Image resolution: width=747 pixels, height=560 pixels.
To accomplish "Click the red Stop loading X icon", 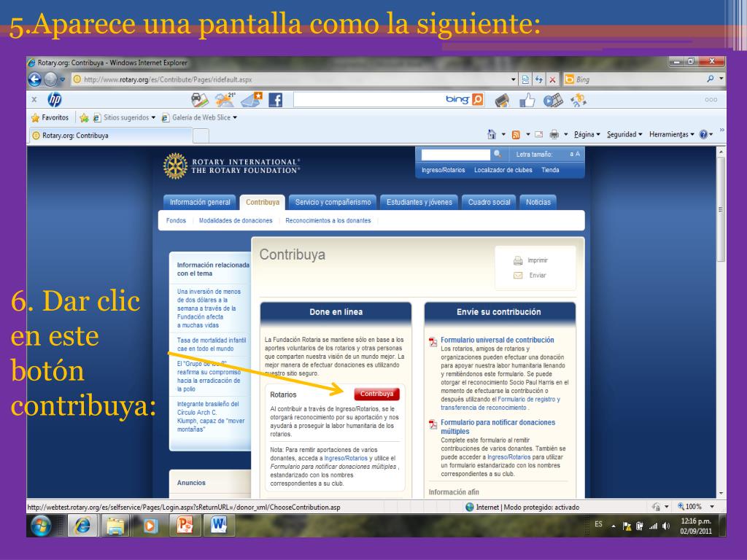I will coord(552,79).
